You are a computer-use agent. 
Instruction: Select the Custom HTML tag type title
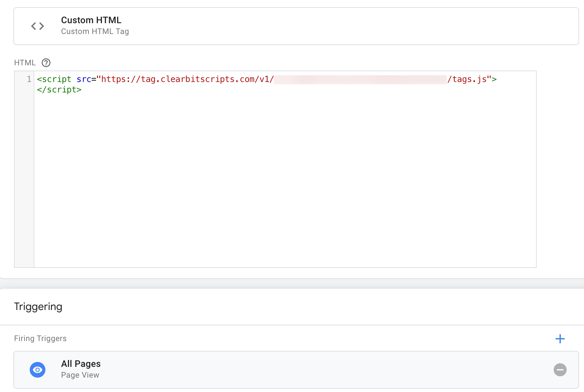click(x=91, y=20)
